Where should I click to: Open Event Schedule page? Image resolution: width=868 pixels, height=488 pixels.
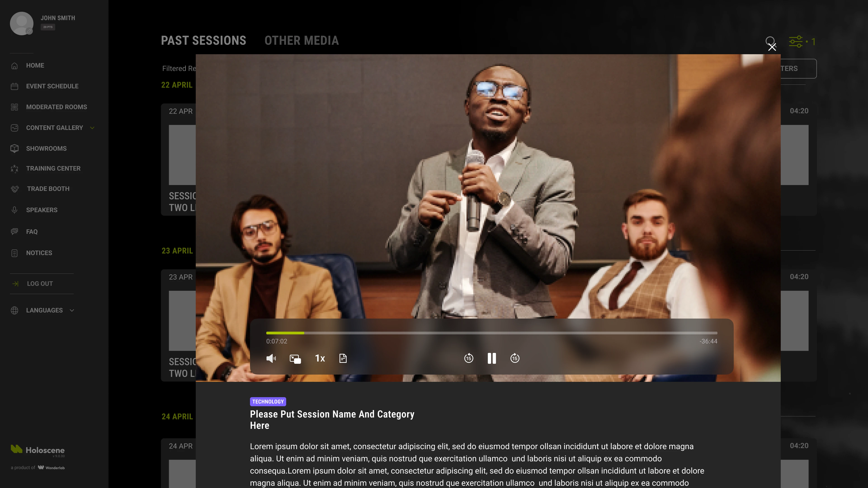tap(52, 86)
